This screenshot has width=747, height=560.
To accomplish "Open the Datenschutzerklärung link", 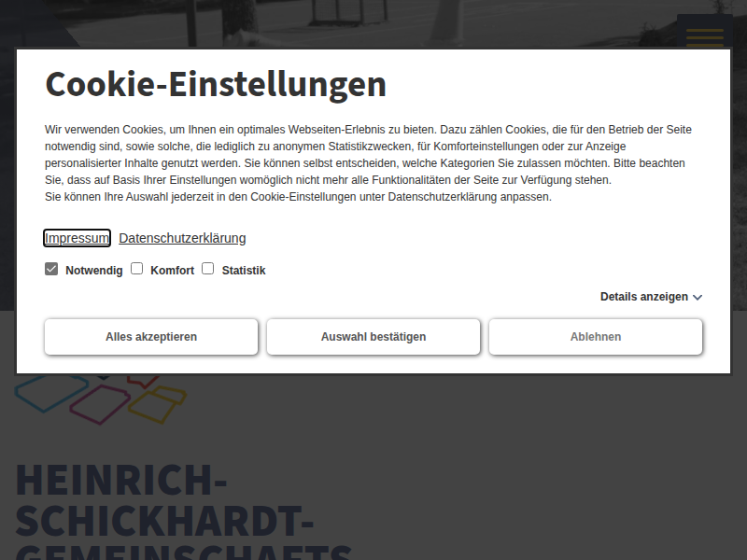I will coord(182,238).
